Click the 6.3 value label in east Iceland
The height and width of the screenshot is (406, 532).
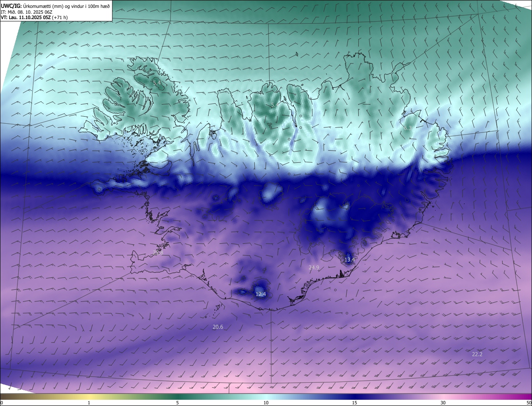(x=408, y=128)
